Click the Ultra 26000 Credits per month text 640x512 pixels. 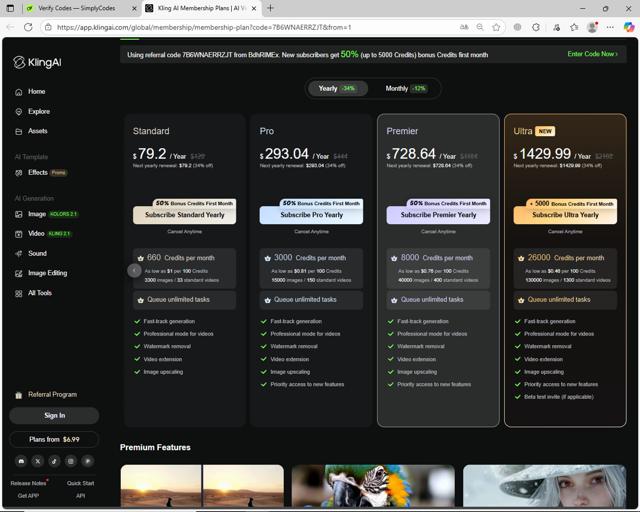click(x=566, y=258)
